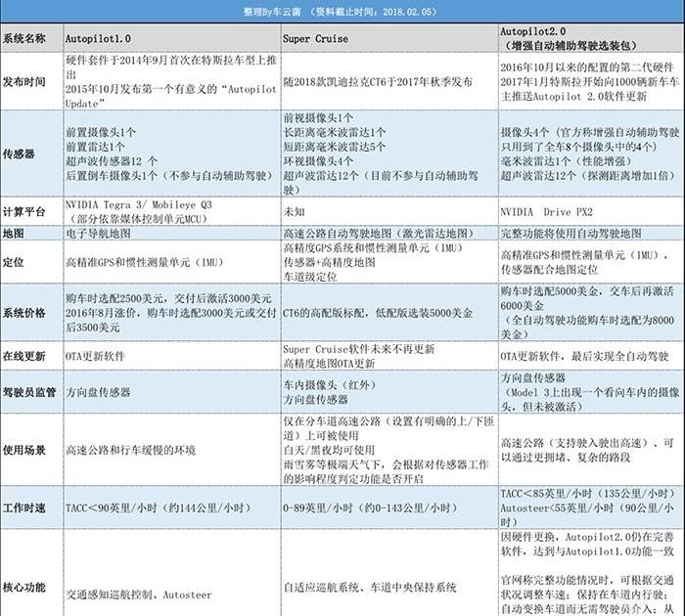Select the 定位 row label
The height and width of the screenshot is (616, 685).
(14, 263)
